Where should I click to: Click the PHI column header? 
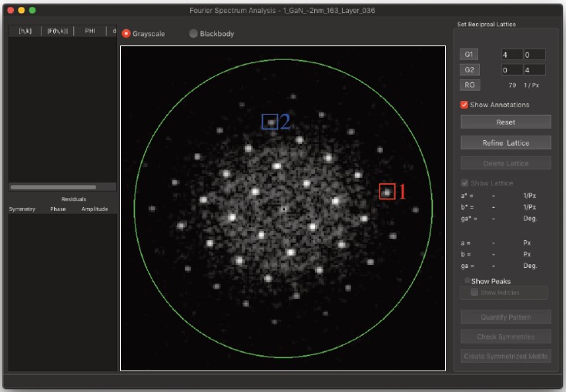coord(89,32)
